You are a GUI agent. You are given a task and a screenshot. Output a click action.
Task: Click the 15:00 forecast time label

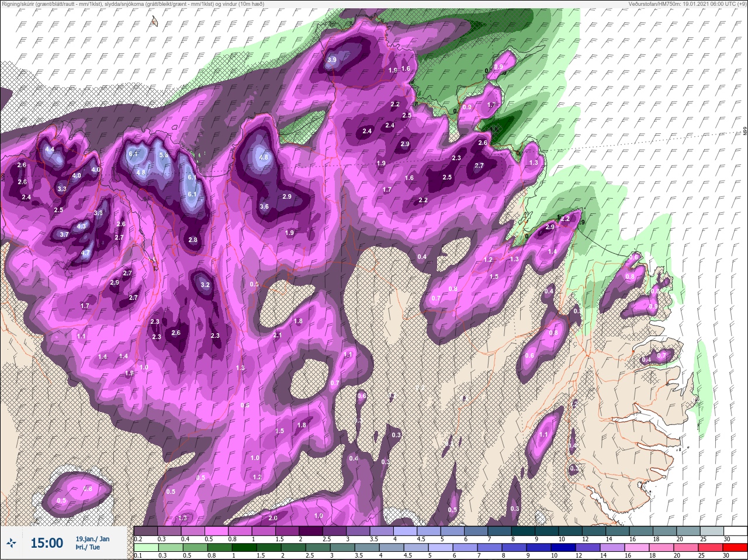click(x=46, y=543)
